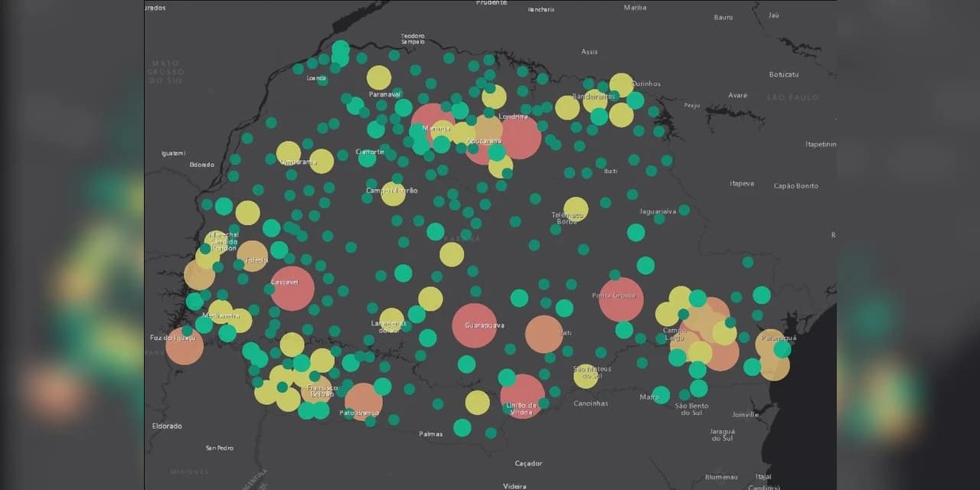Image resolution: width=980 pixels, height=490 pixels.
Task: Select the red União da Vitória circle
Action: 523,396
